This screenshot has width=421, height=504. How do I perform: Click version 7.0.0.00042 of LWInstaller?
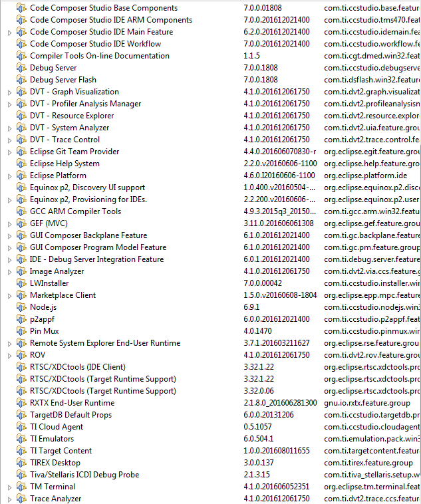[263, 283]
